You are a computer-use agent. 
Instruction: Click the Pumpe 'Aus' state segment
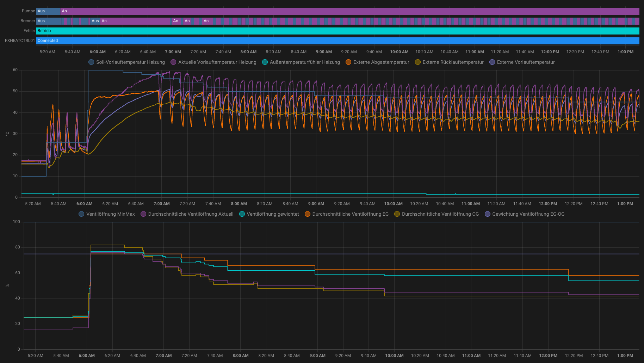[x=48, y=11]
